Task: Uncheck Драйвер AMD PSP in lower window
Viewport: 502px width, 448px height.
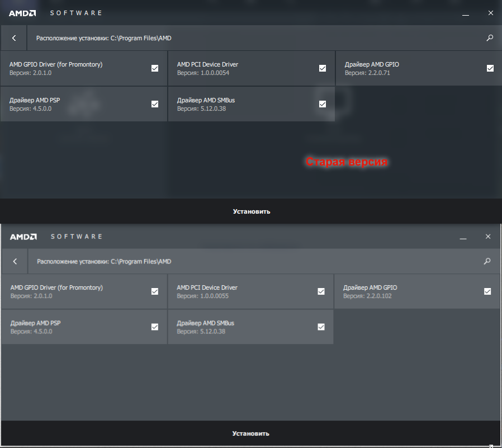Action: tap(155, 327)
